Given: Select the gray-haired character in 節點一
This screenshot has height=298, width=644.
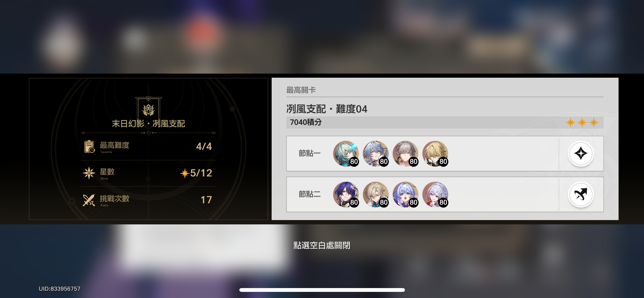Looking at the screenshot, I should pyautogui.click(x=405, y=154).
